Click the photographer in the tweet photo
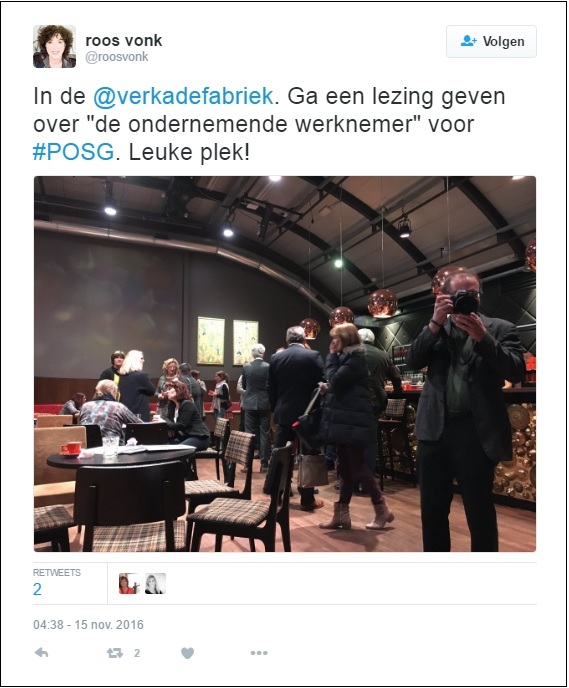This screenshot has height=688, width=569. pyautogui.click(x=465, y=408)
